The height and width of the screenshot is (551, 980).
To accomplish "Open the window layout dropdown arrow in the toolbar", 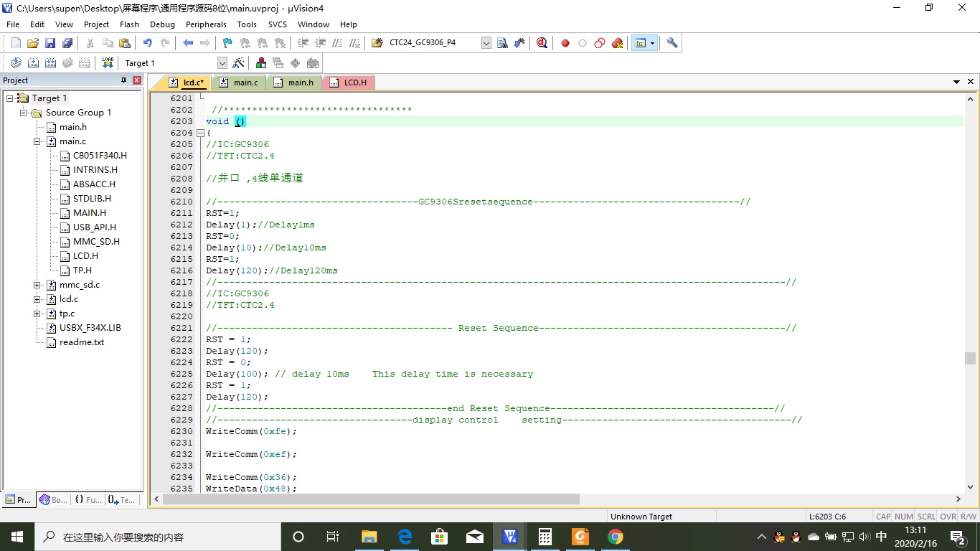I will tap(652, 43).
